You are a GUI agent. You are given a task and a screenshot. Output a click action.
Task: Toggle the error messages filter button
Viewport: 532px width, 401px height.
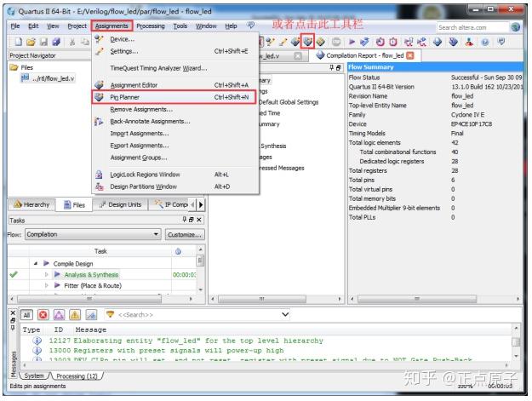click(43, 315)
